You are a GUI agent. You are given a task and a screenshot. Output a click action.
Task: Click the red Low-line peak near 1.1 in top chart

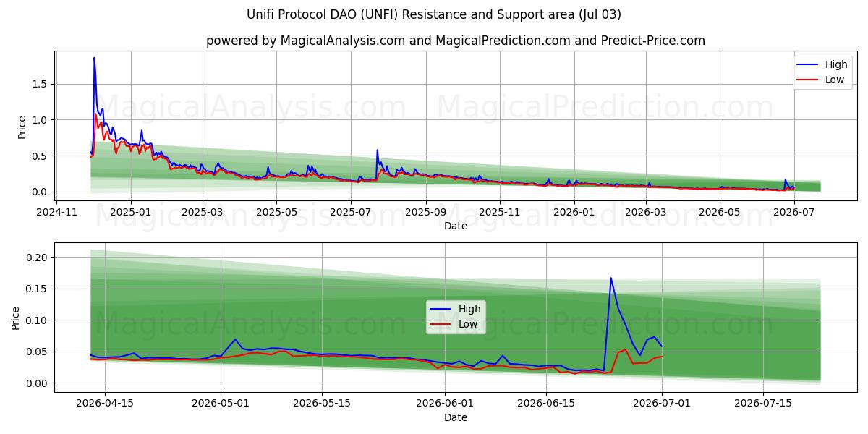point(95,114)
